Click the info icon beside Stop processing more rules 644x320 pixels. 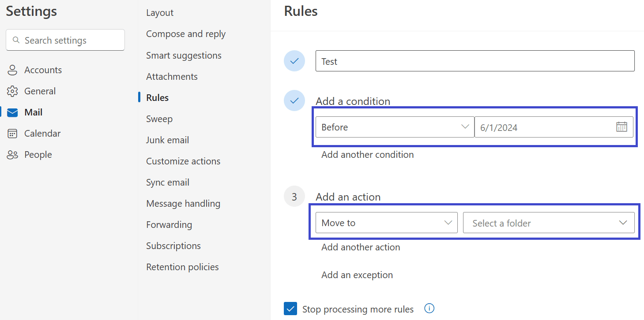pos(429,309)
